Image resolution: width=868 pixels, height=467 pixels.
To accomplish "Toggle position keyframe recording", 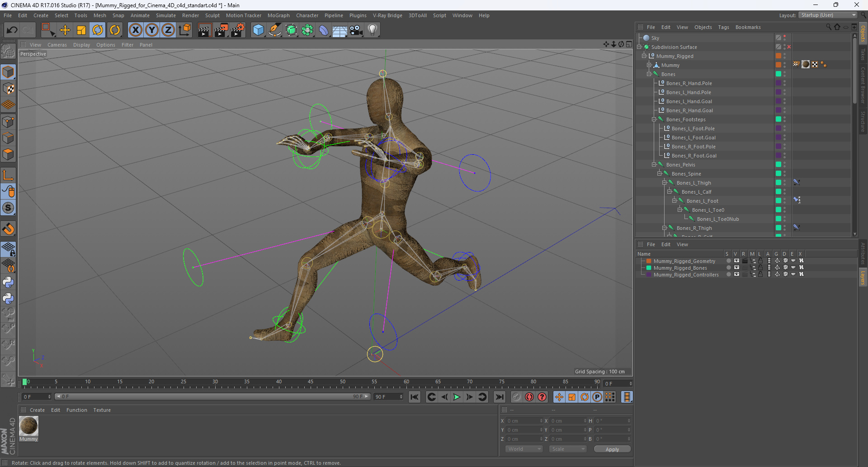I will point(559,397).
